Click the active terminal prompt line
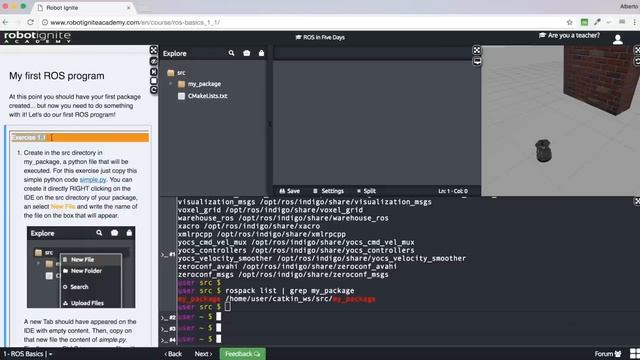This screenshot has height=360, width=640. 204,307
